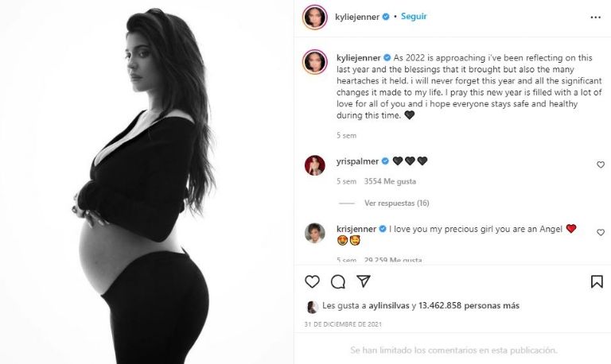Open yrispalmer's avatar
This screenshot has height=364, width=611.
[315, 165]
